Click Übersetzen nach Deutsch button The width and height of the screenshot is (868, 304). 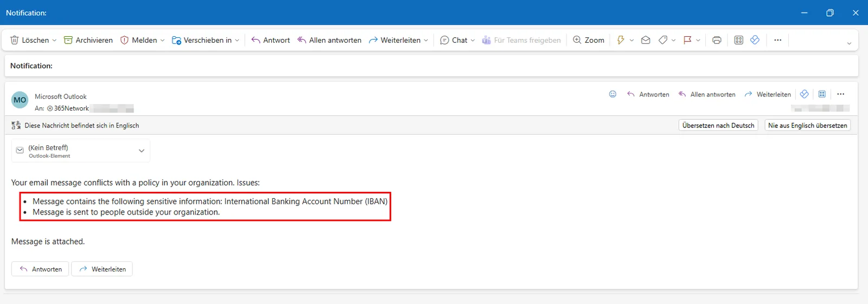[x=718, y=125]
